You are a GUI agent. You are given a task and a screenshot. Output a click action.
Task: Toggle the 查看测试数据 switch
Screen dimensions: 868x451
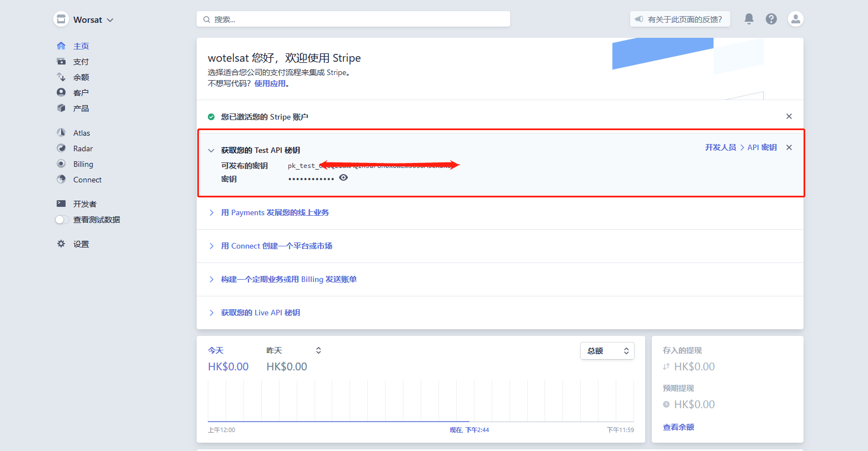tap(62, 220)
